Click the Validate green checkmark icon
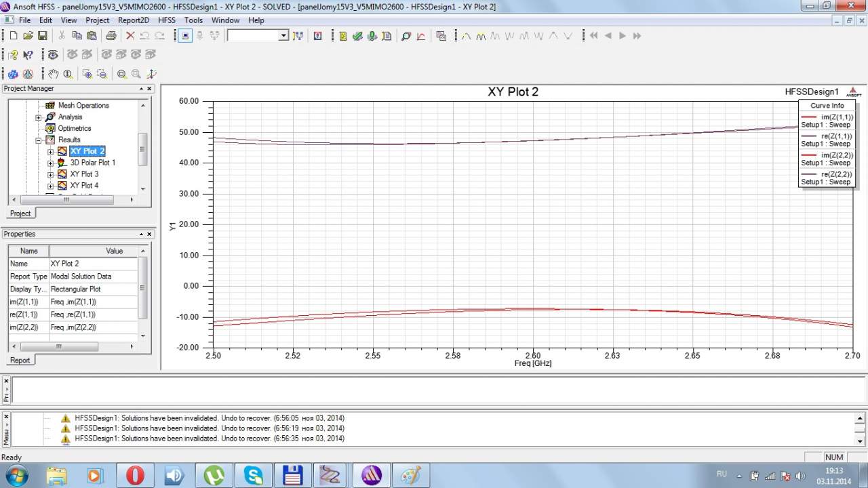868x488 pixels. coord(357,36)
